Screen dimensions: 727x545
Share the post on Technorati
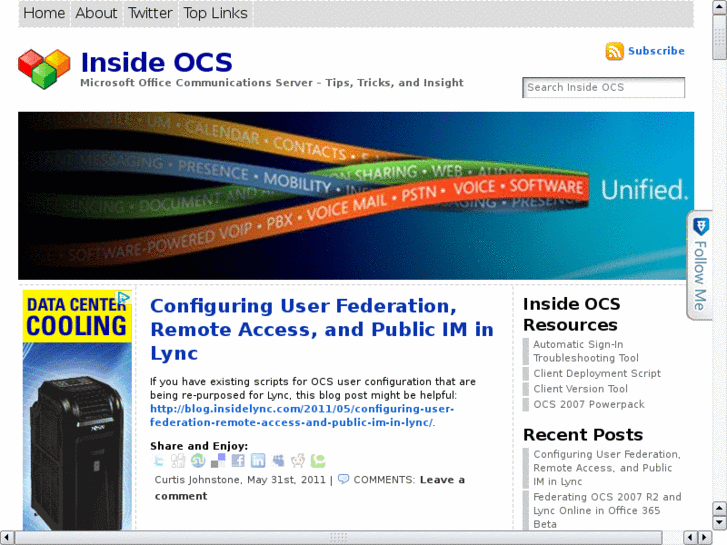click(318, 461)
